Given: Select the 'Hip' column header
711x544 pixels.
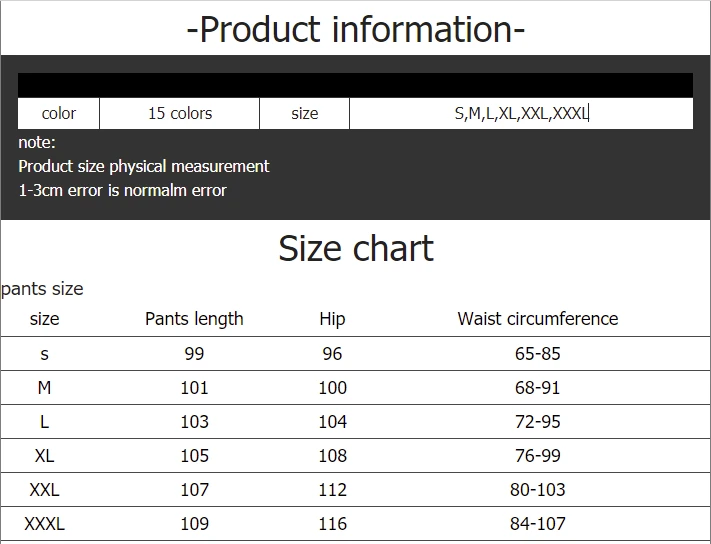Looking at the screenshot, I should pos(332,319).
